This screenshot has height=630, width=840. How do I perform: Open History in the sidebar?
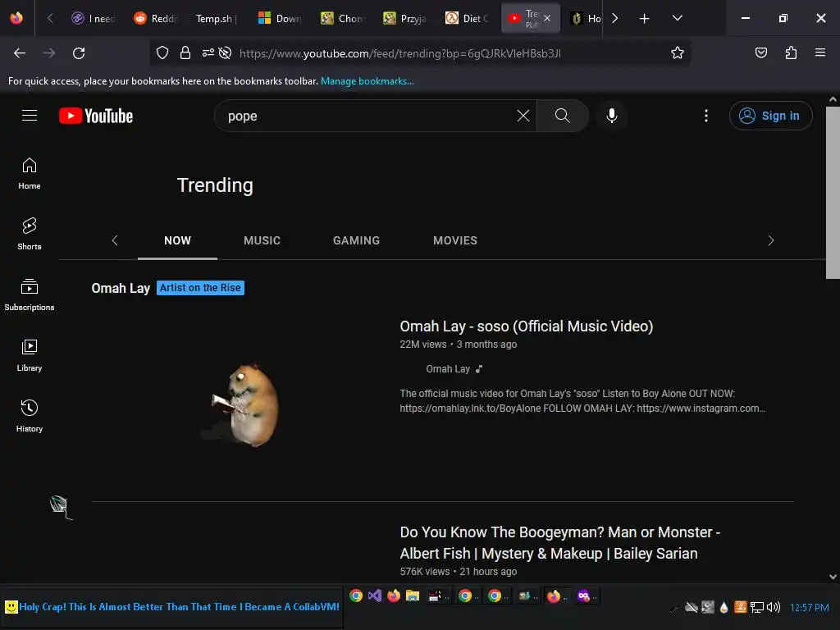tap(30, 416)
